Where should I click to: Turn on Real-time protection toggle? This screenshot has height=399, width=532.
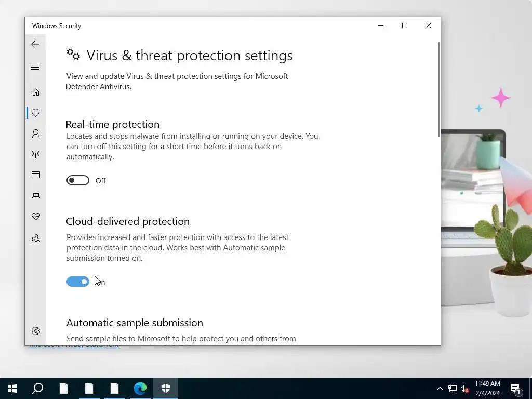[x=78, y=180]
